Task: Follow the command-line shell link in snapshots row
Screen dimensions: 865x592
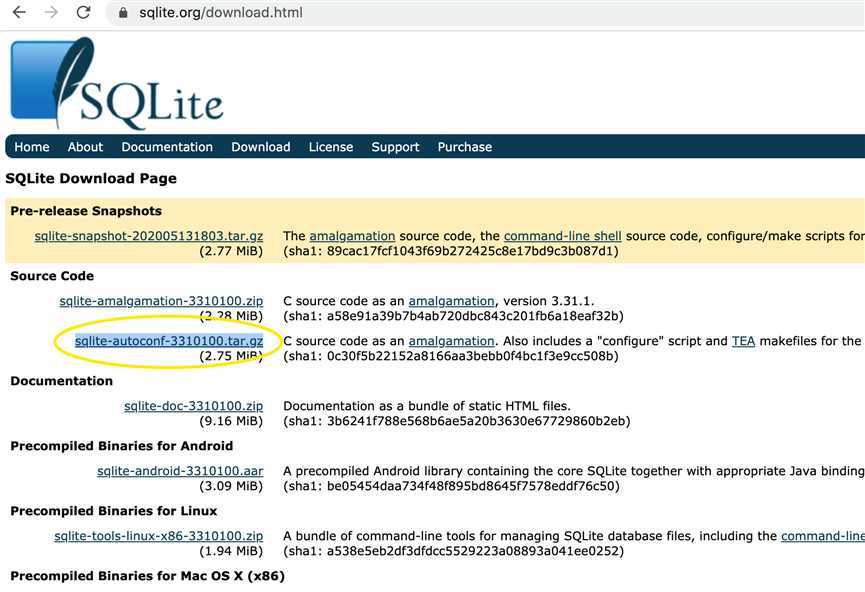Action: tap(563, 236)
